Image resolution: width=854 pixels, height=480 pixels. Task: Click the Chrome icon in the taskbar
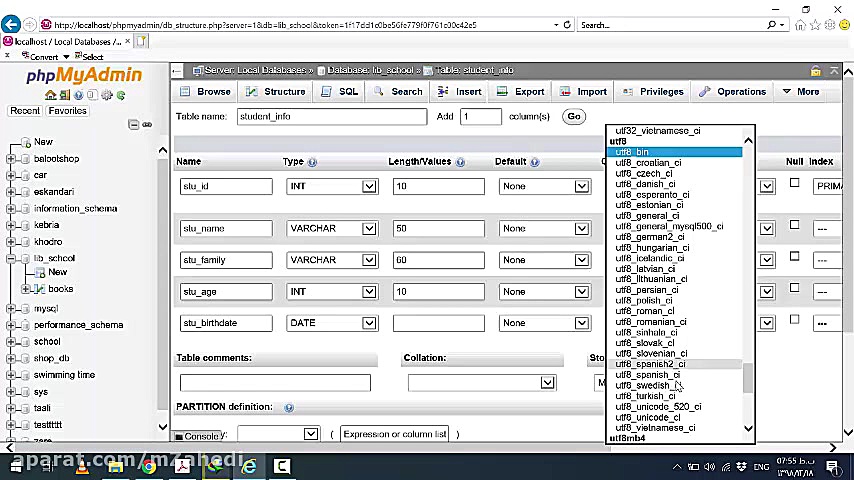tap(148, 466)
